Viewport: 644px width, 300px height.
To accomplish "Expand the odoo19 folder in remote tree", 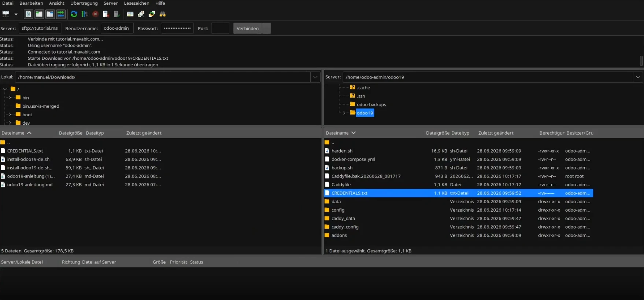I will pos(344,113).
